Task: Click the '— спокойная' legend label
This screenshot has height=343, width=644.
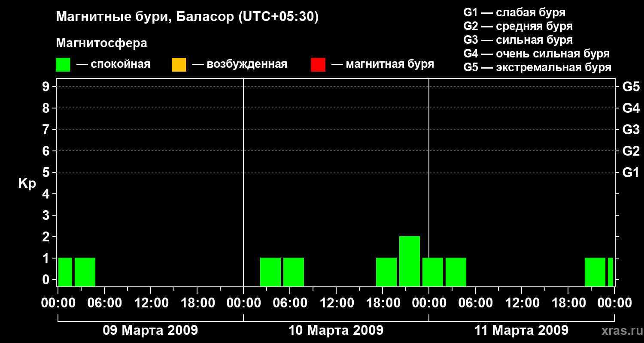Action: (x=113, y=64)
